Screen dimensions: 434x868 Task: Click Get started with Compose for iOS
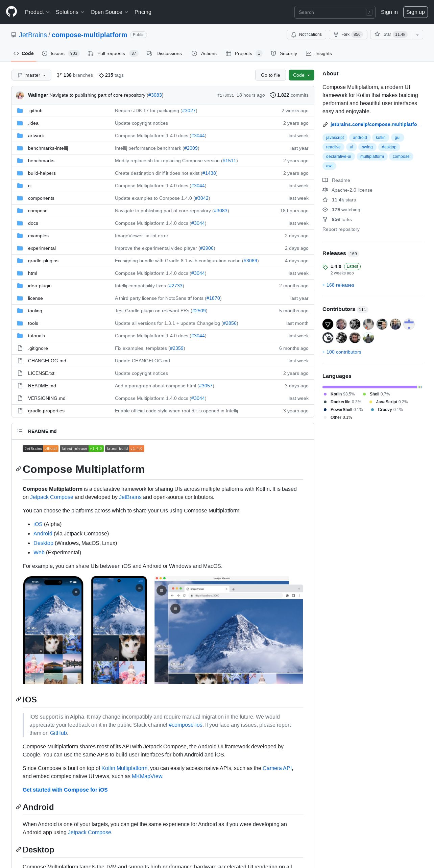point(65,790)
